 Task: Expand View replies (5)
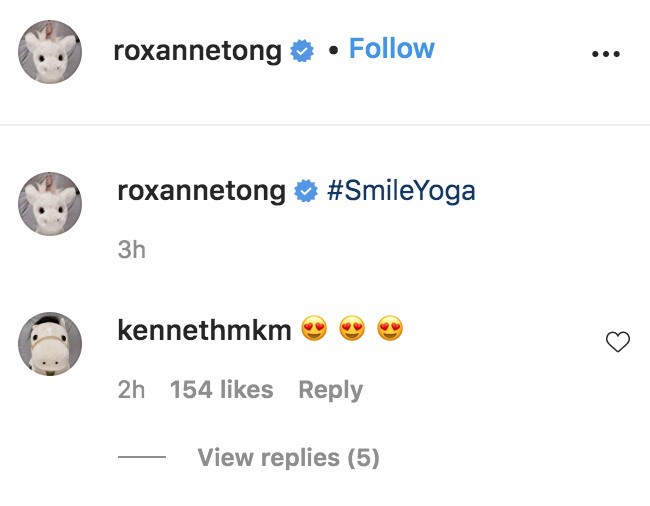tap(288, 458)
